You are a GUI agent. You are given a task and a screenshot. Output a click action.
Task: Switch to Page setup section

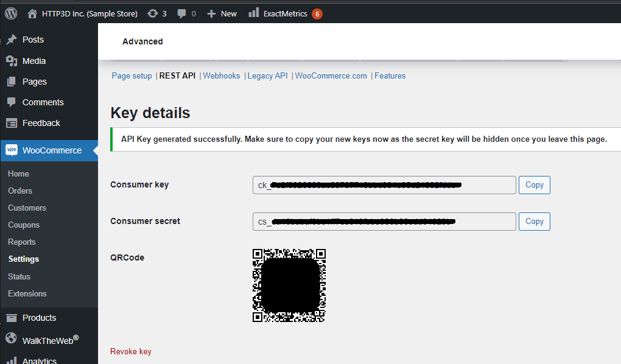coord(132,76)
